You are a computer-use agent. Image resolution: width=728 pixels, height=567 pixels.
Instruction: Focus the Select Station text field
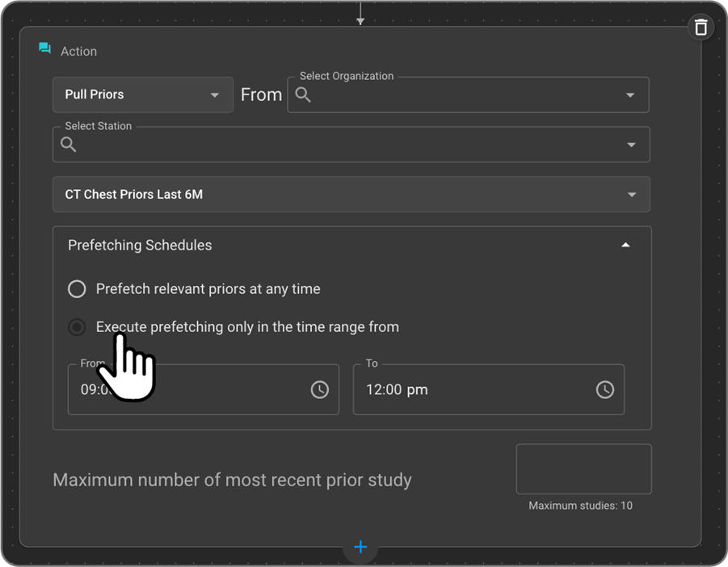coord(347,145)
